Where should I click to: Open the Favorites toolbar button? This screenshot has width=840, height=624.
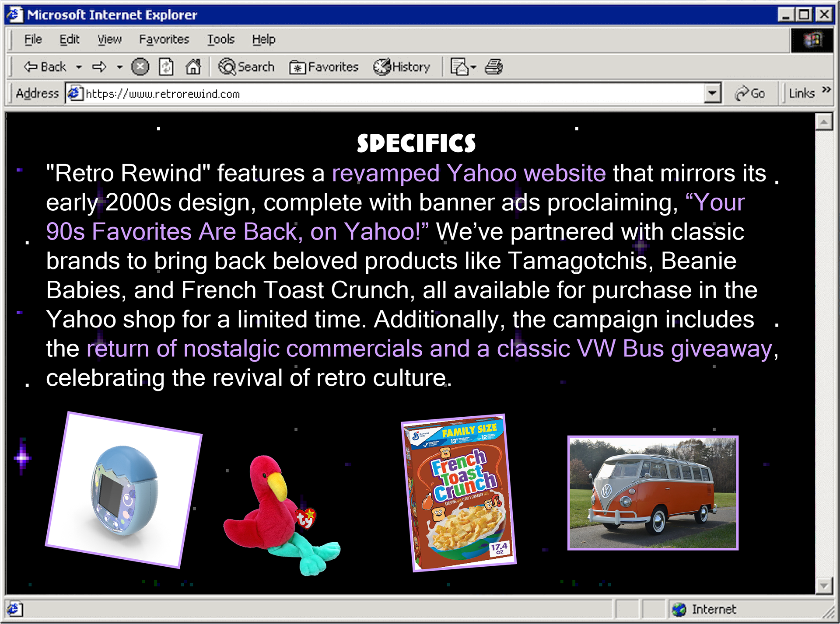324,67
